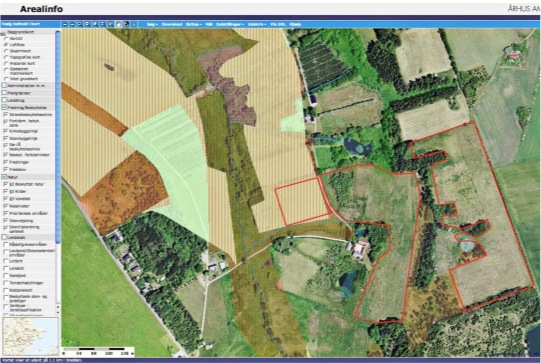Click the info icon at toolbar end

click(134, 24)
